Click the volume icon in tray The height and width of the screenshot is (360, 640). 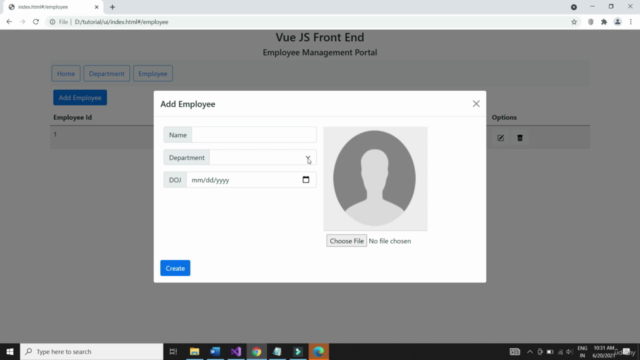pyautogui.click(x=569, y=352)
